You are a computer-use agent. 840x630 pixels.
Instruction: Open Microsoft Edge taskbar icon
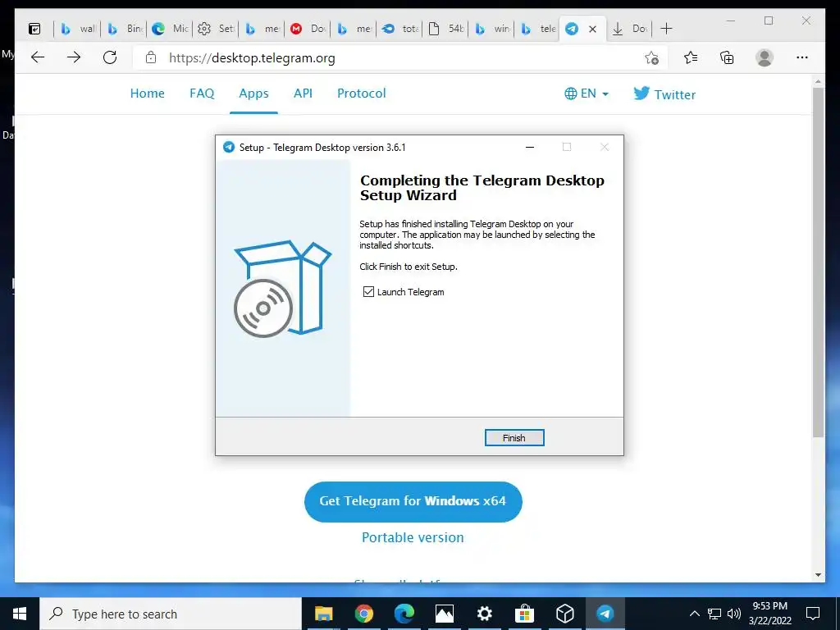pyautogui.click(x=404, y=614)
